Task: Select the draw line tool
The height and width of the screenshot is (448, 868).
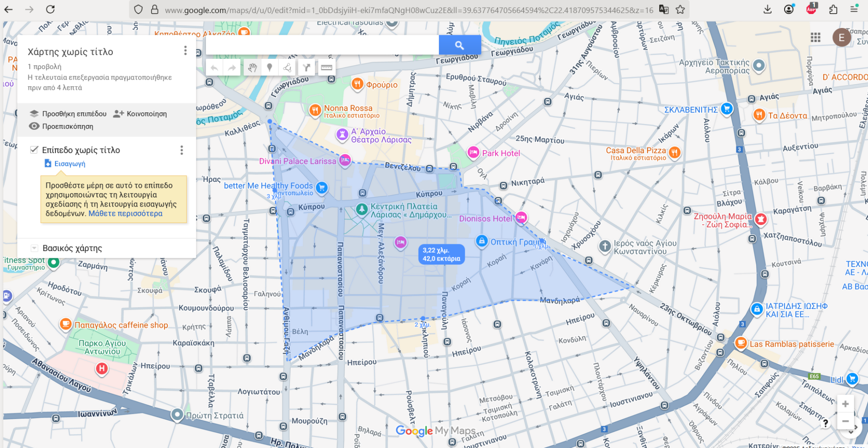Action: (287, 68)
